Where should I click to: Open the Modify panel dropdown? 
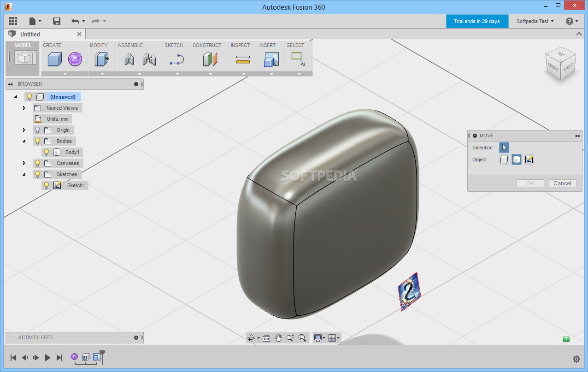(x=102, y=74)
